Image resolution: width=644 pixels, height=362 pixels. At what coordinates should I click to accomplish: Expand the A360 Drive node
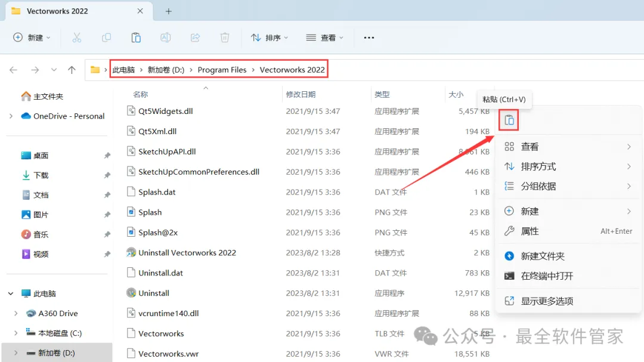pyautogui.click(x=16, y=314)
